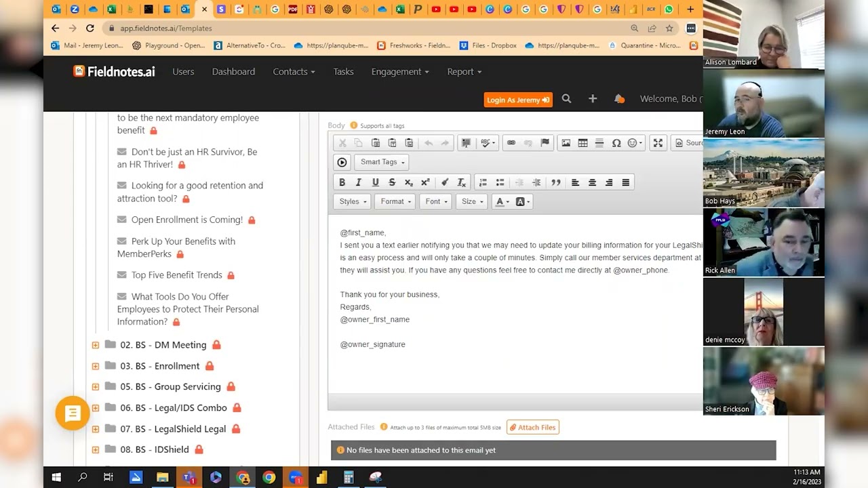Open the background color picker
868x488 pixels.
523,201
